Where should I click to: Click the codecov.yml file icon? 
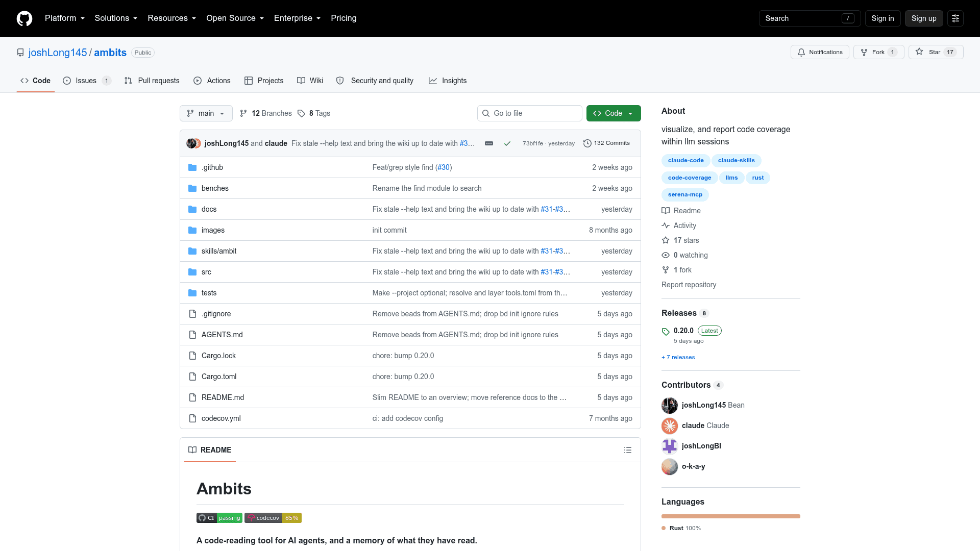pyautogui.click(x=192, y=418)
